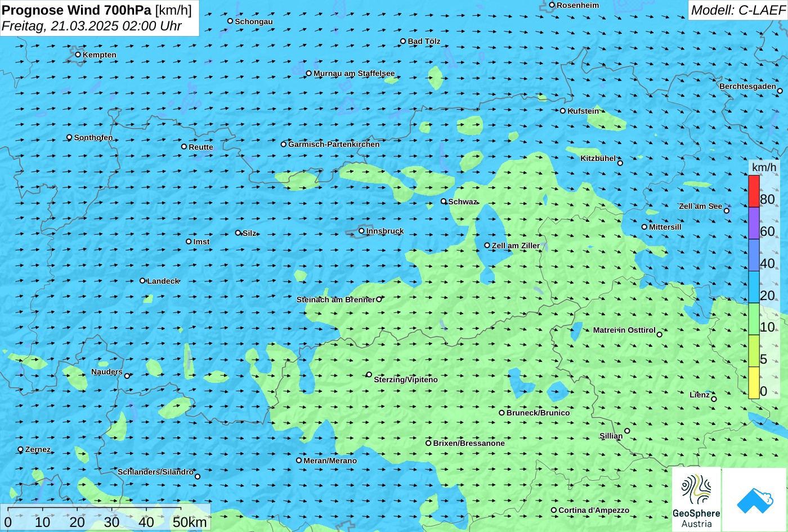Click the blue cloud app logo
The height and width of the screenshot is (532, 788).
click(x=754, y=500)
